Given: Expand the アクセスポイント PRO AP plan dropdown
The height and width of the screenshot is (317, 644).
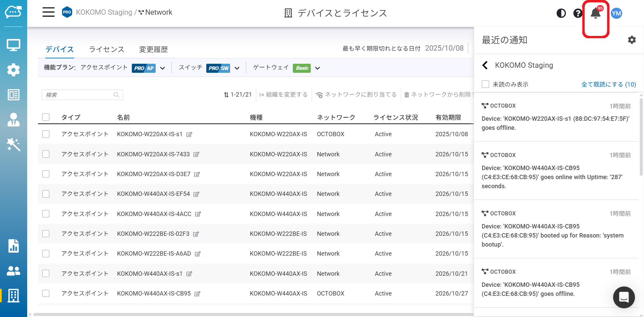Looking at the screenshot, I should point(163,68).
